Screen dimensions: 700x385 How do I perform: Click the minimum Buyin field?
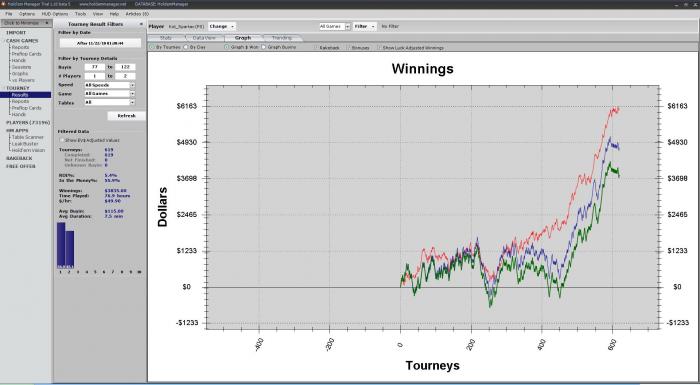point(95,67)
